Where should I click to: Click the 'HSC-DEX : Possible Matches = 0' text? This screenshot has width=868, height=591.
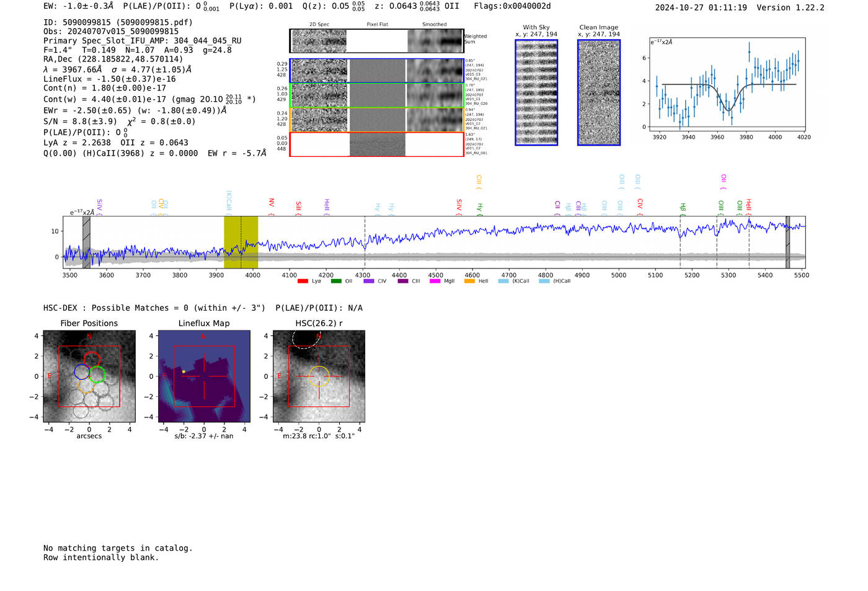pyautogui.click(x=116, y=308)
